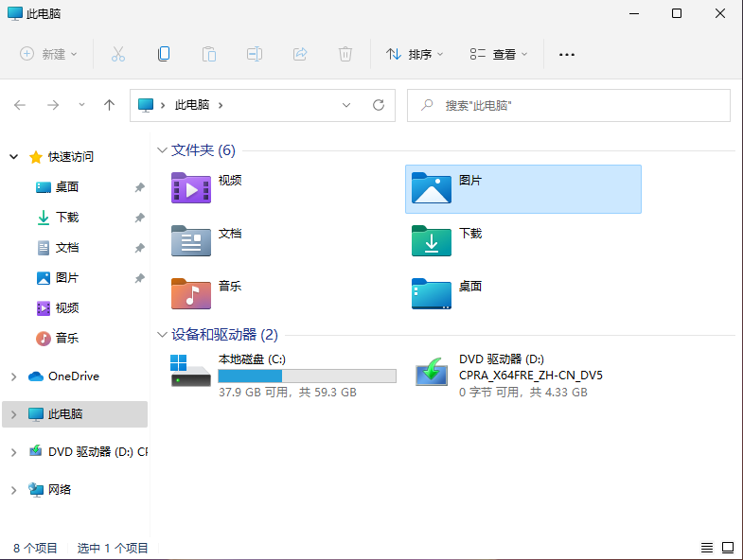The height and width of the screenshot is (560, 743).
Task: Click the Share icon in toolbar
Action: [x=300, y=54]
